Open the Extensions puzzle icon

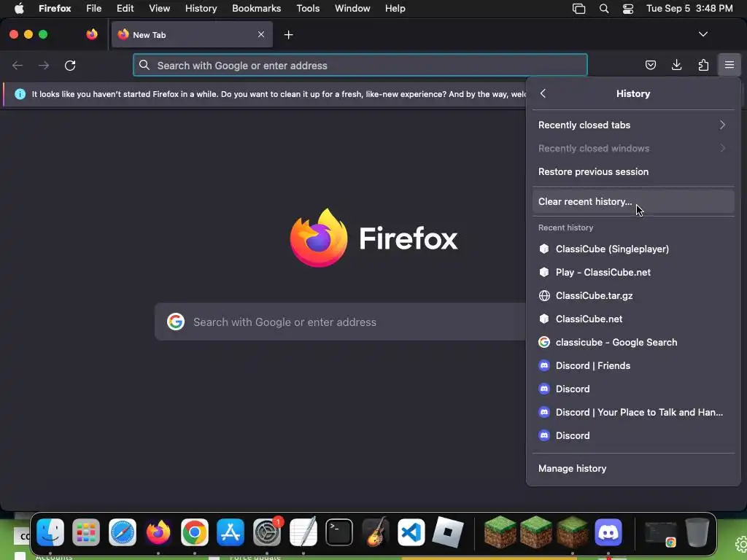(x=703, y=65)
